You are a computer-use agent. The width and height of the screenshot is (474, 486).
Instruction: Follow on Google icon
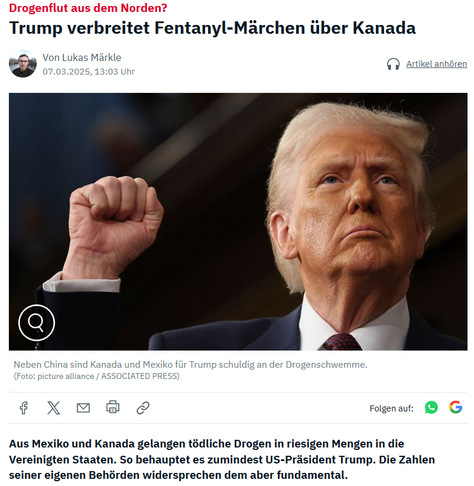[x=455, y=407]
